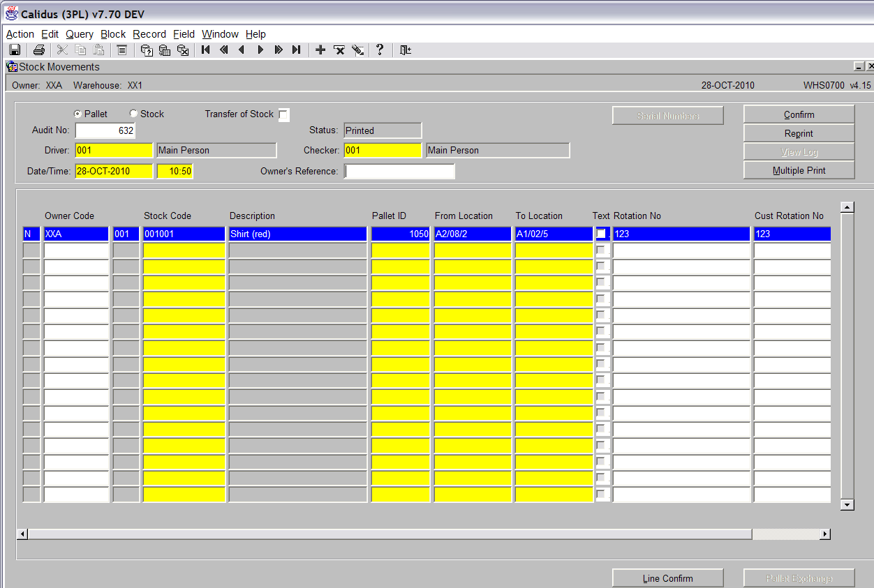Open the Block menu
This screenshot has width=874, height=588.
[x=113, y=34]
